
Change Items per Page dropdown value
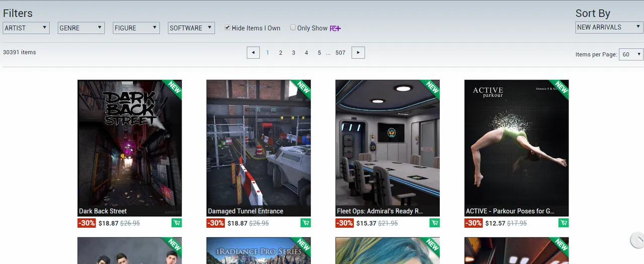pyautogui.click(x=631, y=54)
